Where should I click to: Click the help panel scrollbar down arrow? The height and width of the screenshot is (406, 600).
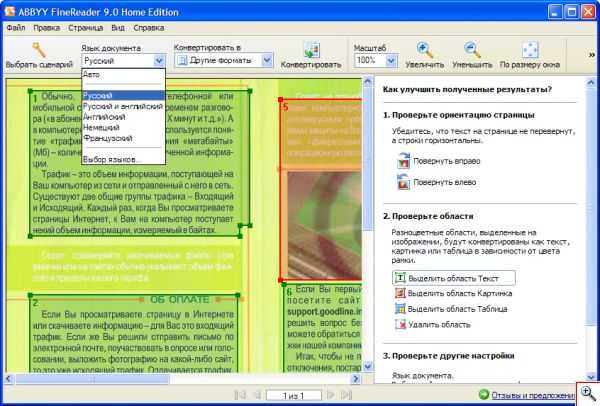(591, 377)
